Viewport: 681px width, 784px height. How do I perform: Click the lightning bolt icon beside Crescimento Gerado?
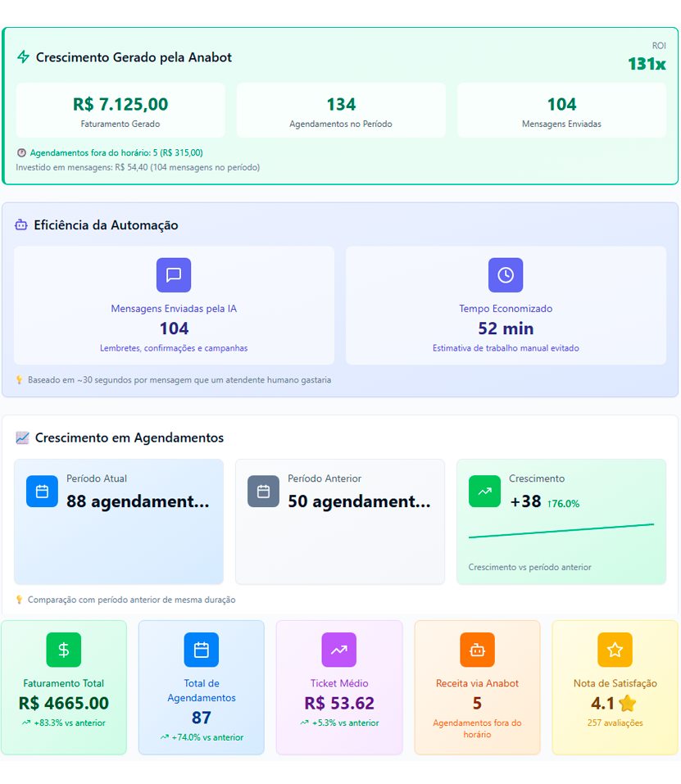coord(23,57)
